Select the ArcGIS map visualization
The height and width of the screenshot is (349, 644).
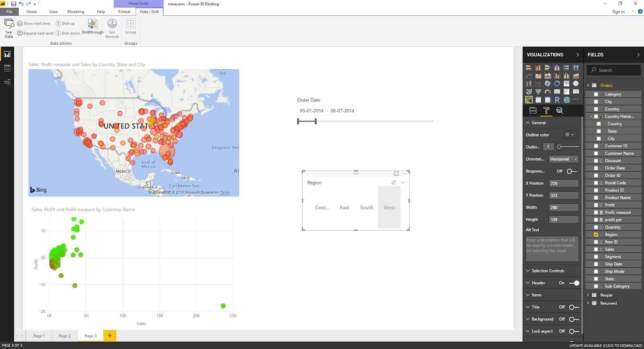point(567,100)
